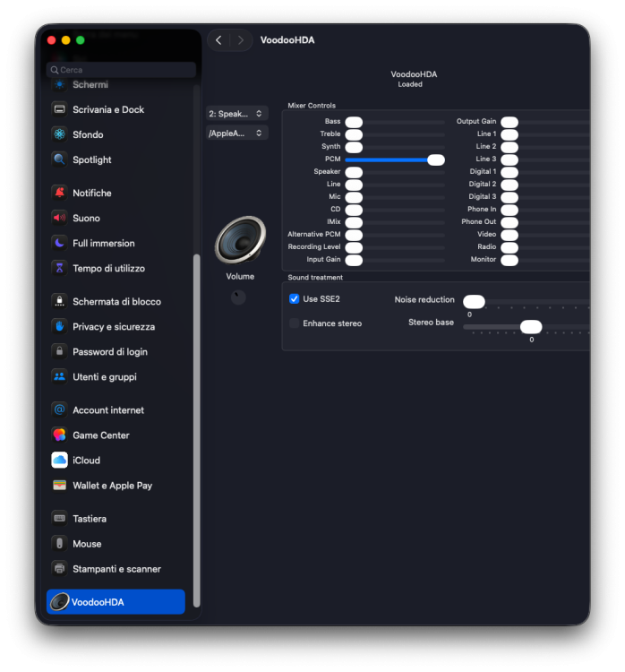Open the /AppleA... path dropdown
The height and width of the screenshot is (672, 625).
tap(237, 133)
